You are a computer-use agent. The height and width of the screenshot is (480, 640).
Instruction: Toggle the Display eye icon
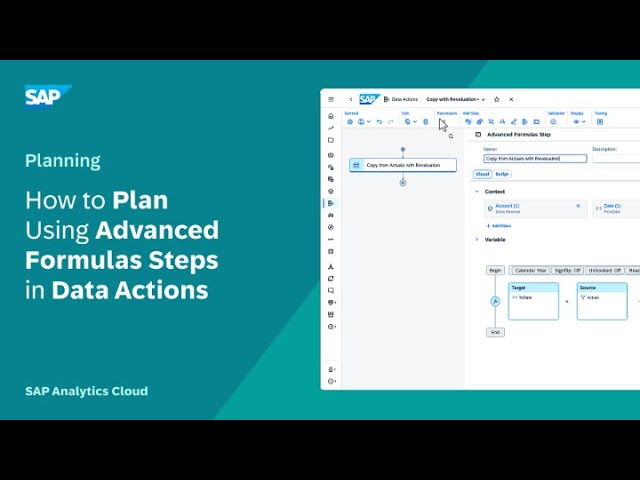tap(576, 122)
